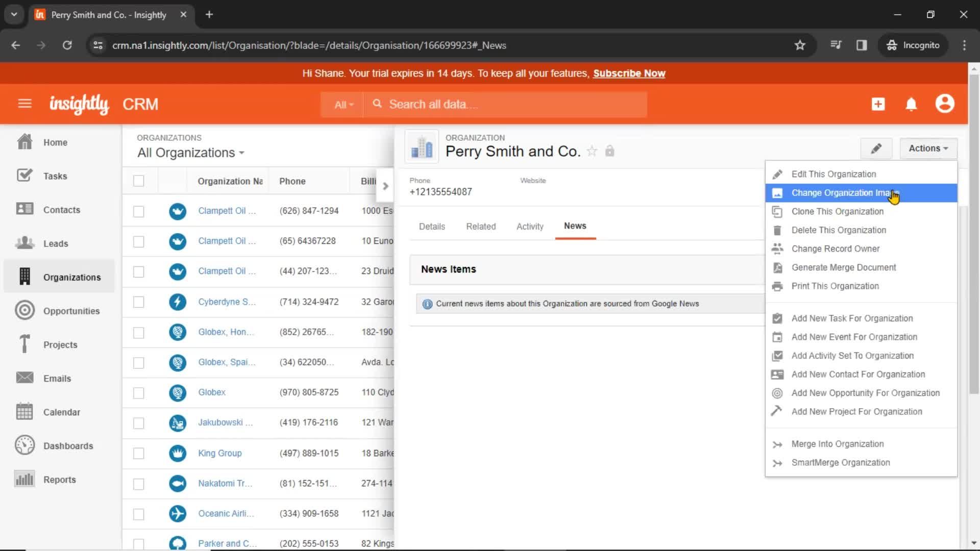The width and height of the screenshot is (980, 551).
Task: Check the Clampett Oil (626) 847-1294 row checkbox
Action: pyautogui.click(x=138, y=211)
